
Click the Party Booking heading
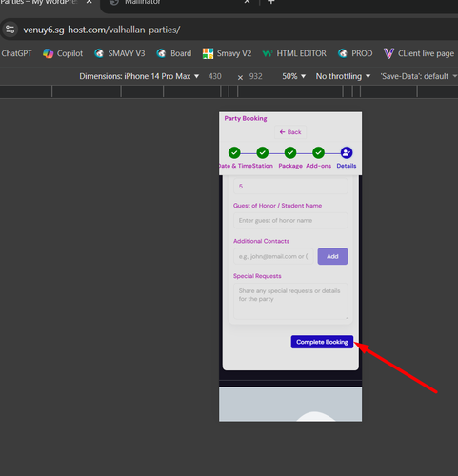click(x=246, y=119)
